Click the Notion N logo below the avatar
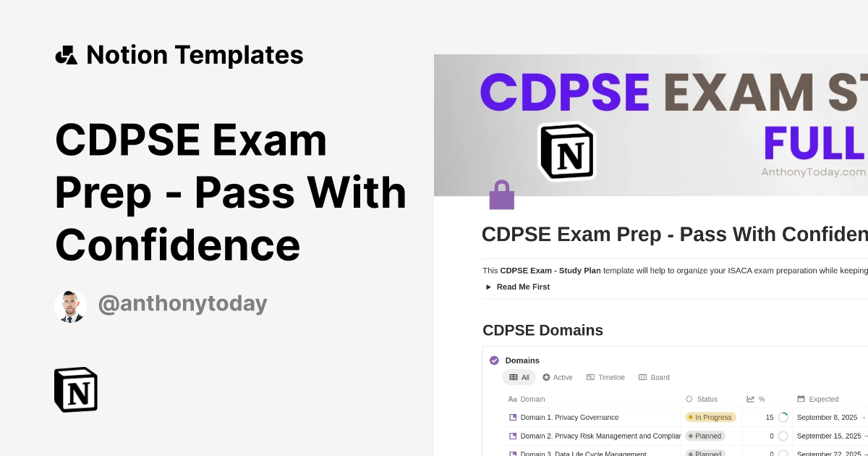This screenshot has width=868, height=456. (x=75, y=389)
